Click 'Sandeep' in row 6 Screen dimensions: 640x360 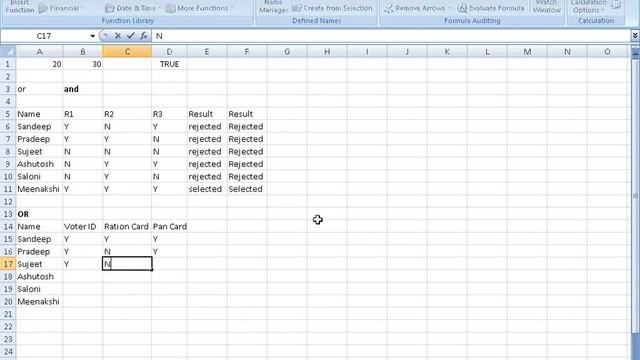(x=39, y=127)
